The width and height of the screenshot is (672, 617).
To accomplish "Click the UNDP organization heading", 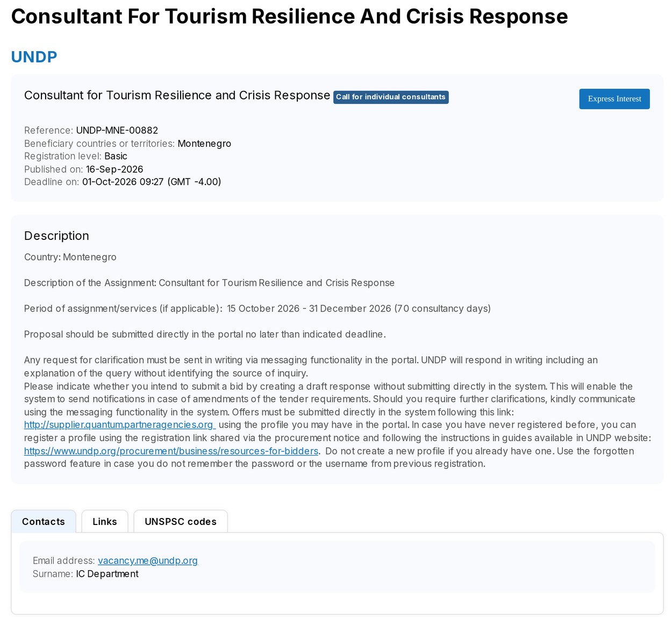I will 34,57.
